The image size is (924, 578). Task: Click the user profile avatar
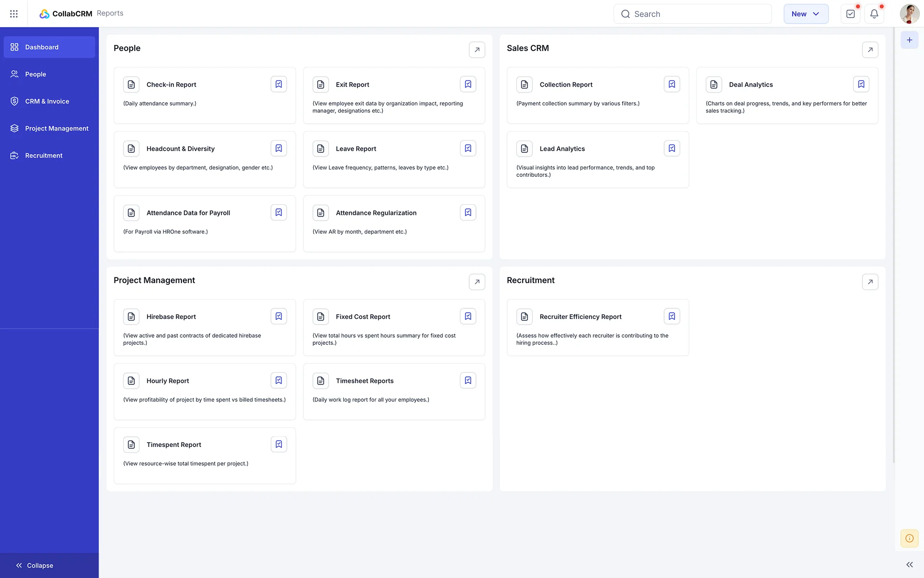tap(909, 13)
